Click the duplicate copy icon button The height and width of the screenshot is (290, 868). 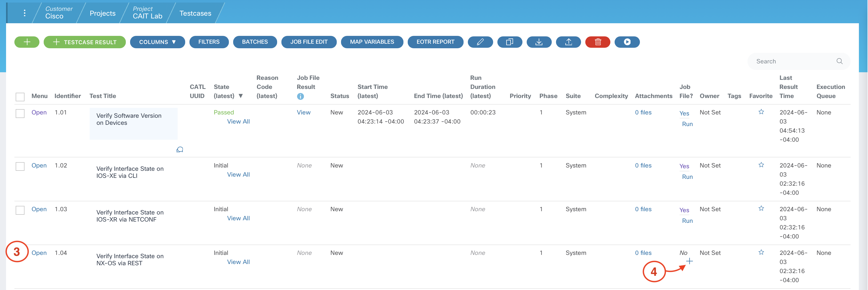tap(510, 42)
